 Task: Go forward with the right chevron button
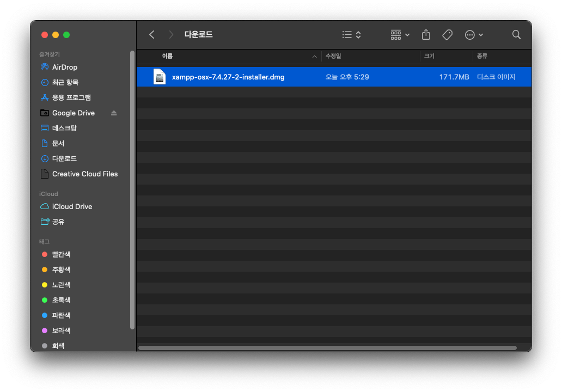point(171,35)
